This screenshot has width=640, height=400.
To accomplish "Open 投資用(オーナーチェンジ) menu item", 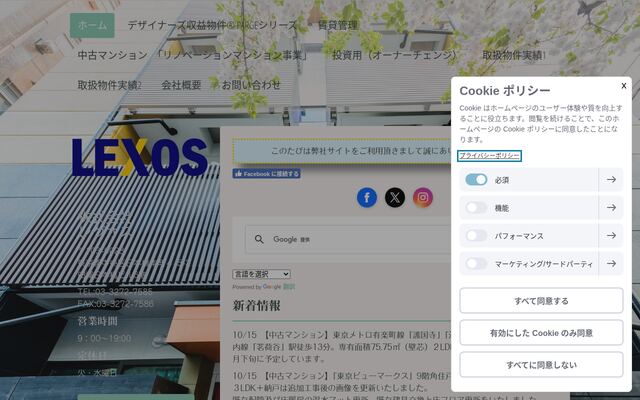I will [394, 55].
